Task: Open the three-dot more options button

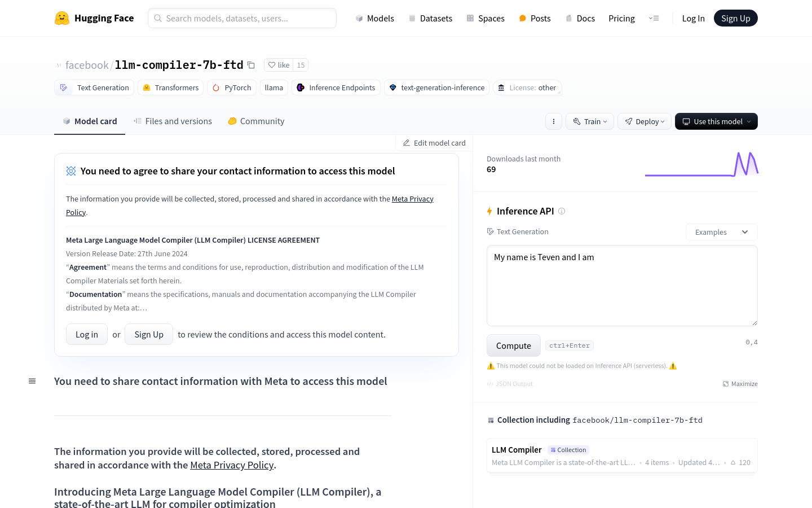Action: point(554,121)
